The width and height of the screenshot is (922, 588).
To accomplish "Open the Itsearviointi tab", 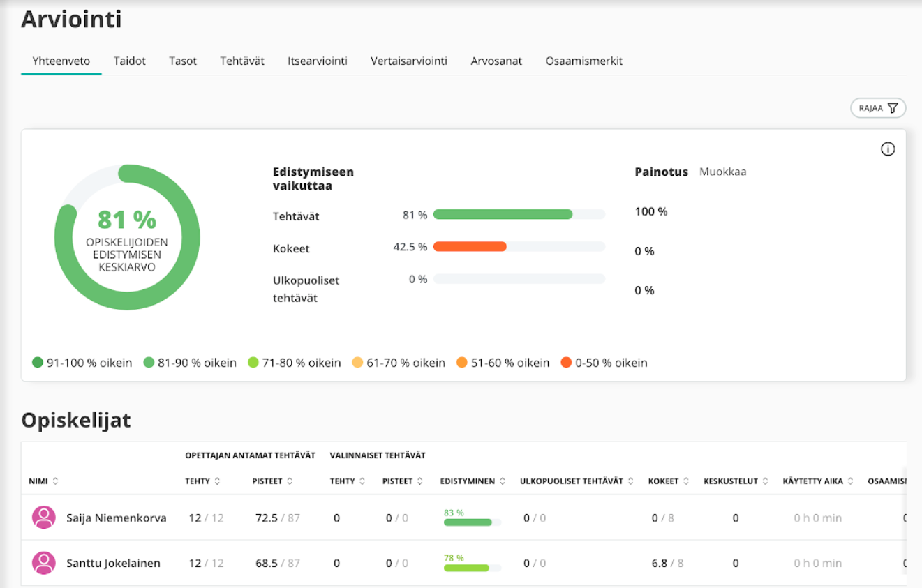I will [317, 61].
